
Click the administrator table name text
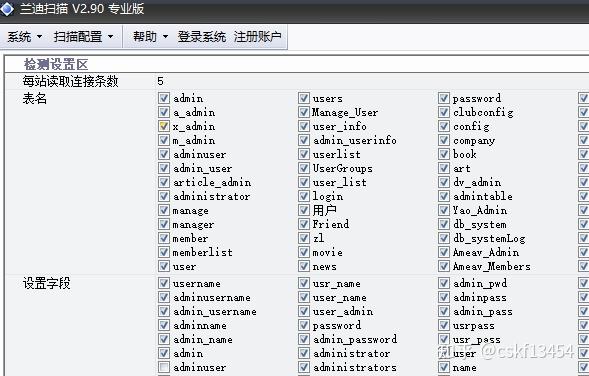pyautogui.click(x=211, y=196)
